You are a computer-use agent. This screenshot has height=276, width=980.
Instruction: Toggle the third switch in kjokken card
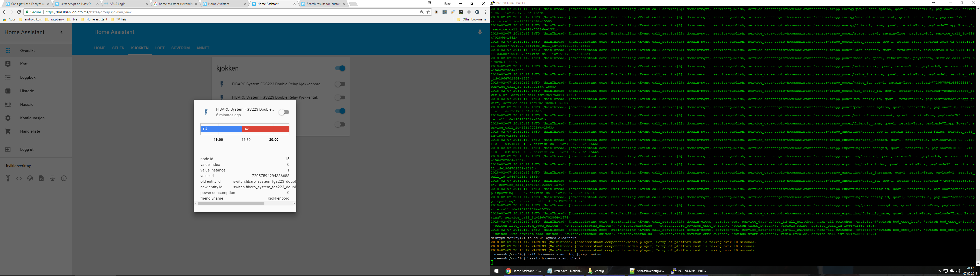(x=340, y=111)
